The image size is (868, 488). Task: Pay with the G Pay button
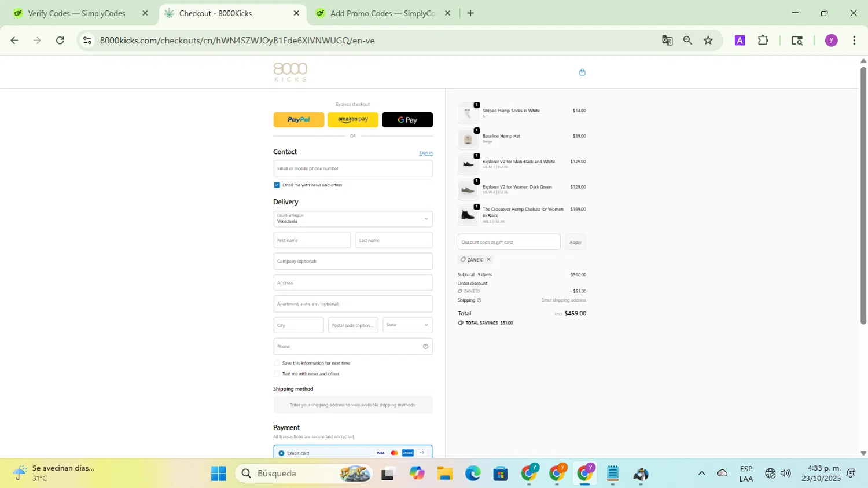407,120
